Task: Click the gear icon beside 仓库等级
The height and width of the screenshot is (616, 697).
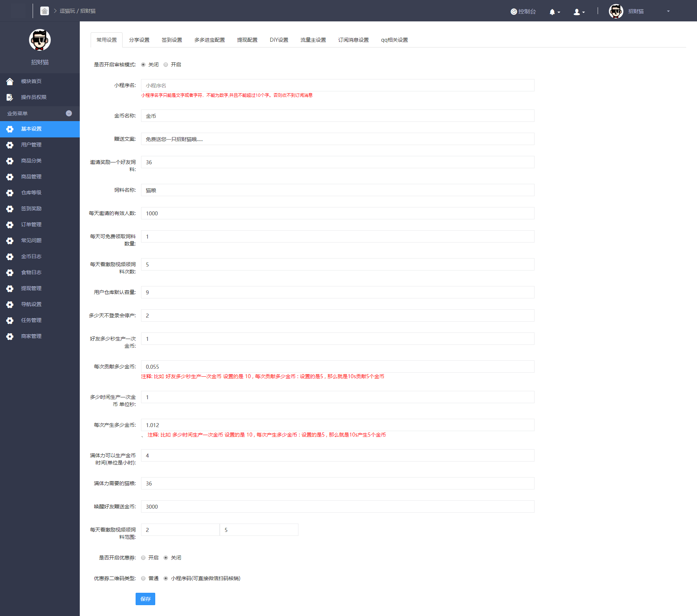Action: tap(10, 193)
